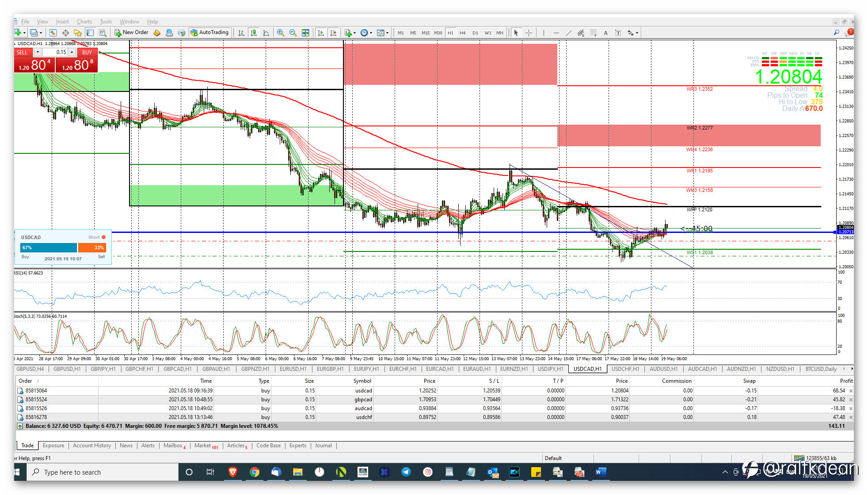Expand the periodicity clock dropdown
The image size is (868, 495).
[x=371, y=33]
